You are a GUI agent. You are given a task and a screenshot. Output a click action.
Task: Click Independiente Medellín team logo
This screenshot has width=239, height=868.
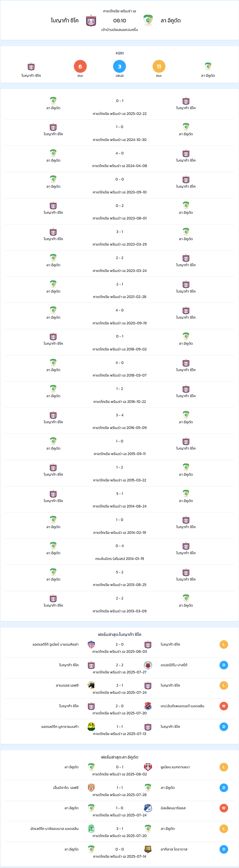pos(148,706)
